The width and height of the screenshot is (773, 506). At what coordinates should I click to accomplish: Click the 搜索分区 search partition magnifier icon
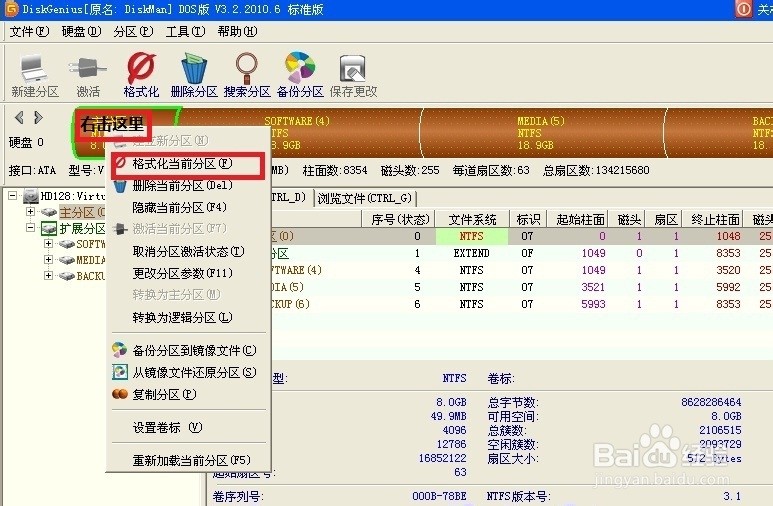click(x=246, y=68)
